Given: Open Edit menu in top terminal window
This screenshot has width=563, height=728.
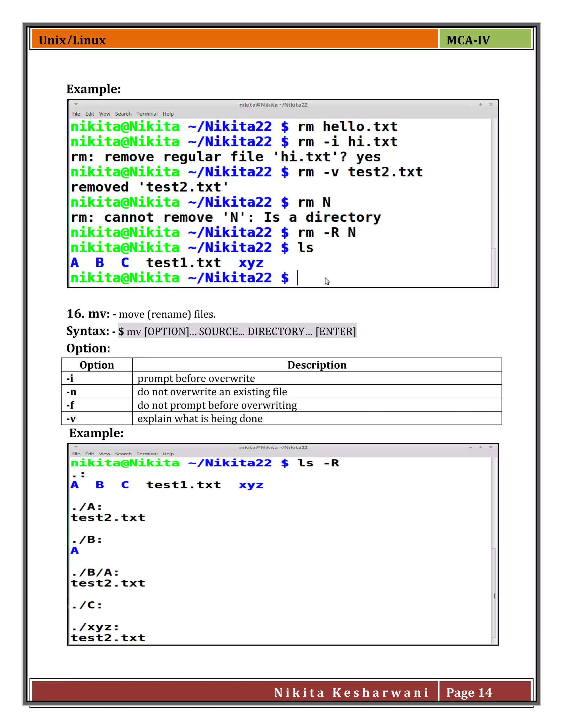Looking at the screenshot, I should (90, 114).
